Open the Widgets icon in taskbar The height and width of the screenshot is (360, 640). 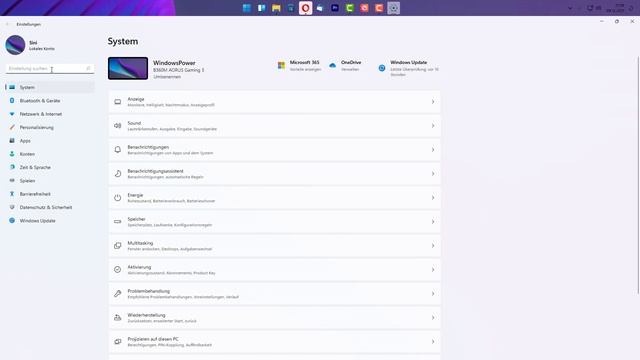(x=262, y=8)
